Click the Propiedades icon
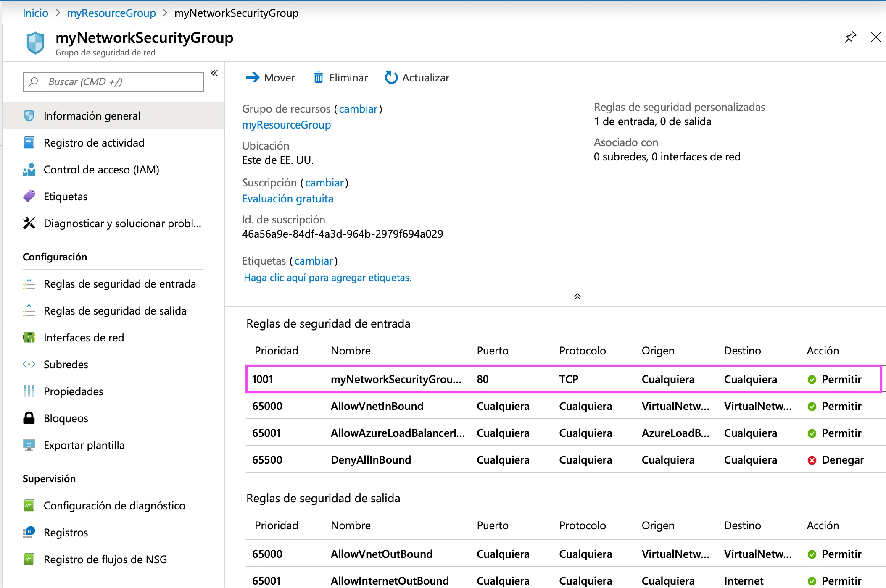The height and width of the screenshot is (588, 886). point(29,391)
